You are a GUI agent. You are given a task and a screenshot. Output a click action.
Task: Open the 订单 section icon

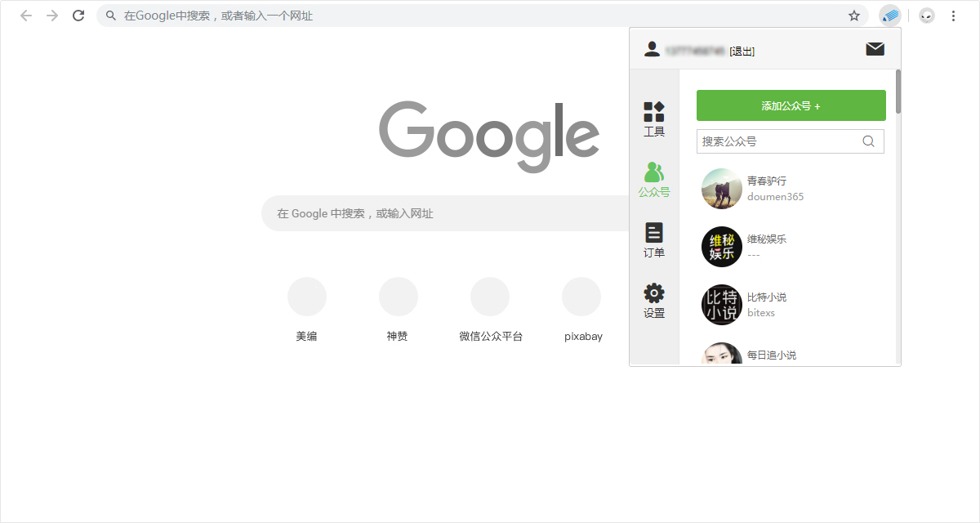(653, 234)
